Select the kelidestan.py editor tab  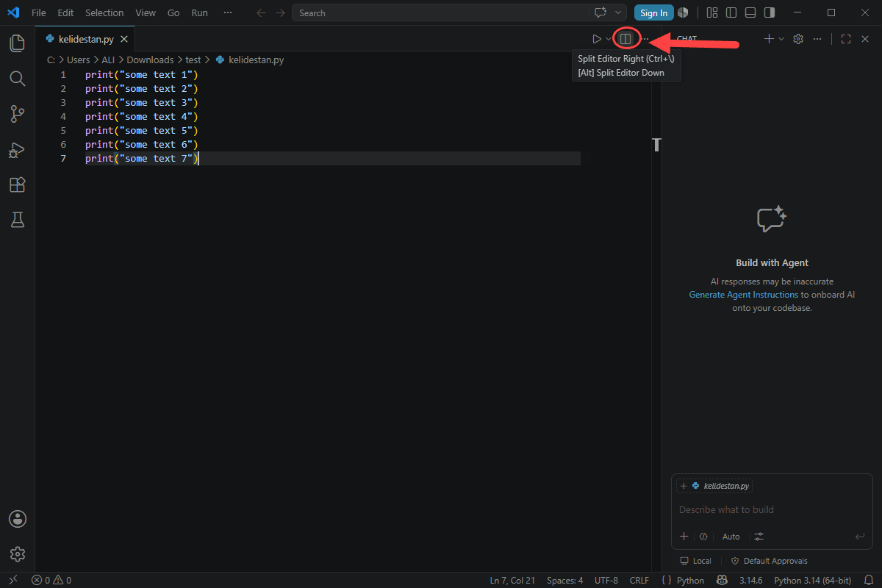tap(84, 39)
